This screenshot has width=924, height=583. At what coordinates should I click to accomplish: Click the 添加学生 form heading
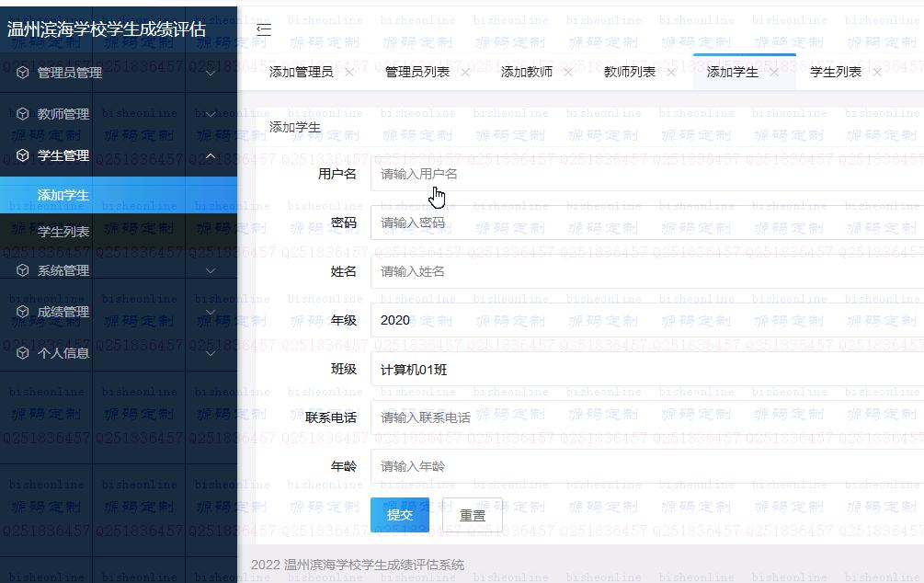coord(295,127)
